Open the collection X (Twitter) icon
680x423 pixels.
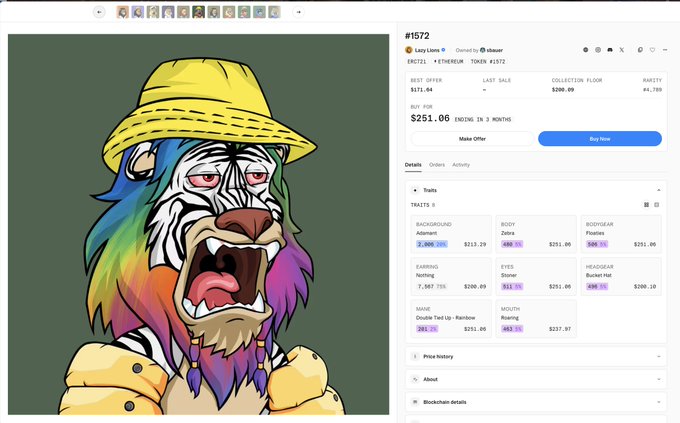click(x=621, y=50)
